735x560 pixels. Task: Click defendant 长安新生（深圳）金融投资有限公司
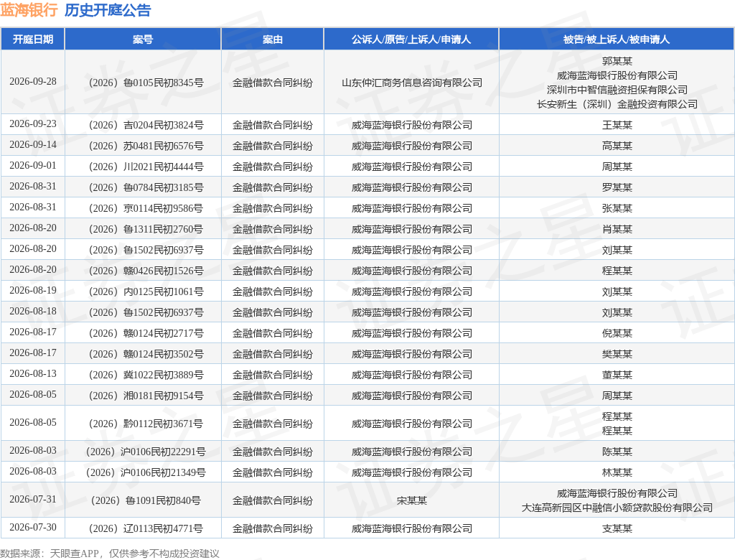(617, 104)
